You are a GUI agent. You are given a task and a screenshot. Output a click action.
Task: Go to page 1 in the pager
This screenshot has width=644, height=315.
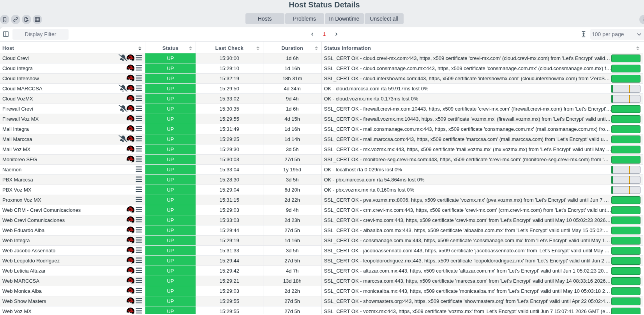tap(324, 34)
